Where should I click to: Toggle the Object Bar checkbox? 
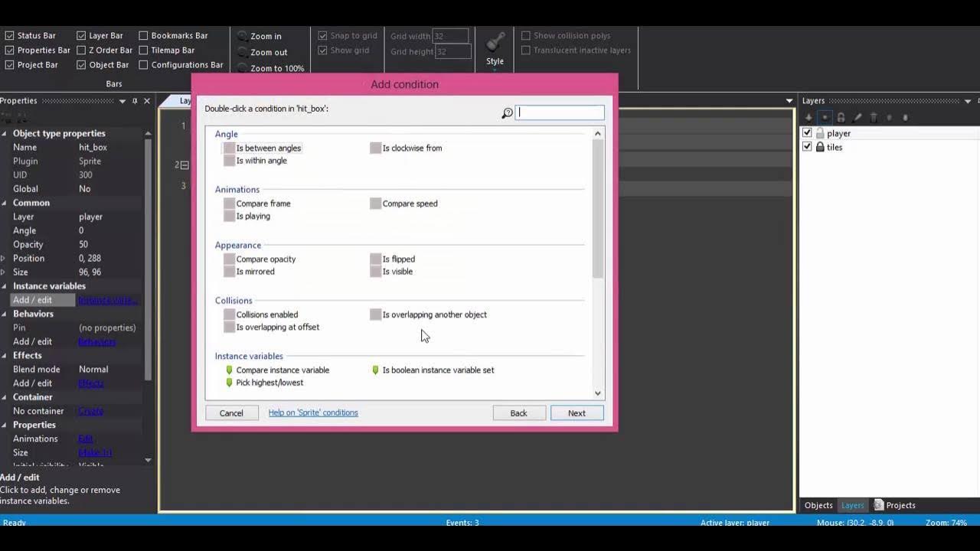tap(81, 65)
